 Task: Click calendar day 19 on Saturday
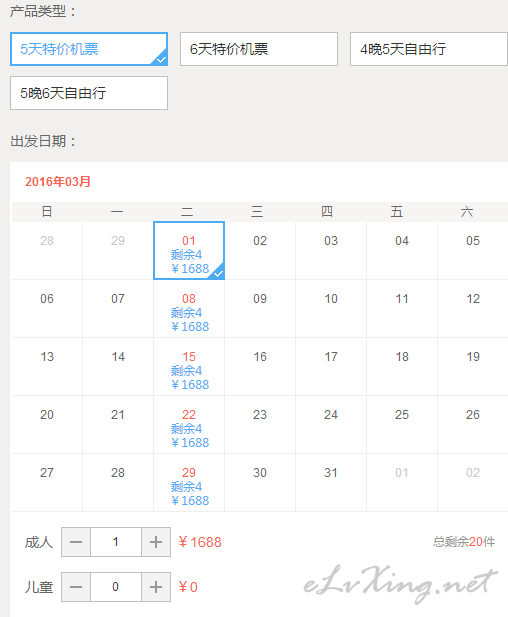[x=473, y=367]
